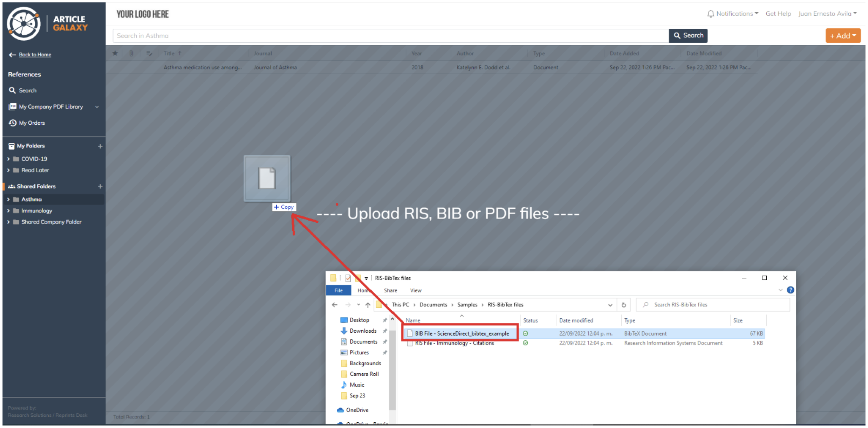Click the My Company PDF Library icon

pos(11,106)
